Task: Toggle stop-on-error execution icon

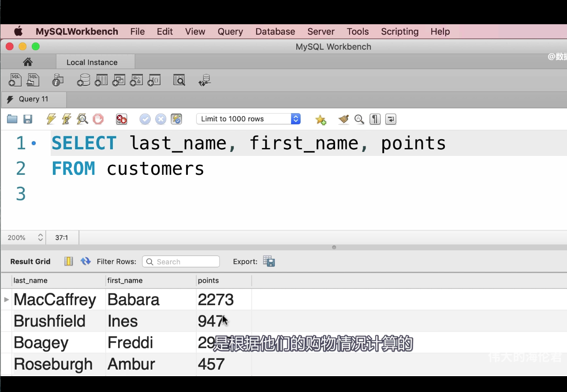Action: coord(121,119)
